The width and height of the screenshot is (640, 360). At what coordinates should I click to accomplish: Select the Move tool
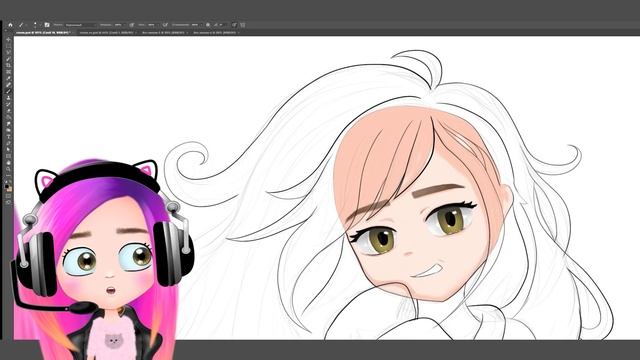pos(9,39)
